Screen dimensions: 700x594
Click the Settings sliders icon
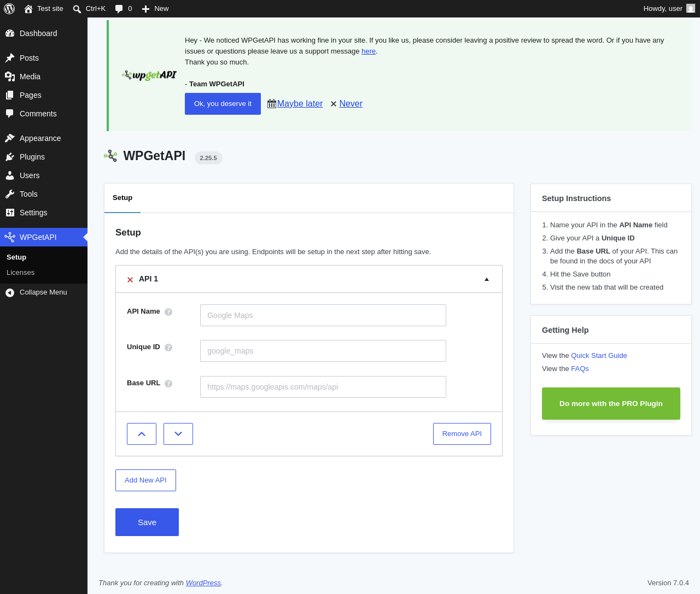10,213
